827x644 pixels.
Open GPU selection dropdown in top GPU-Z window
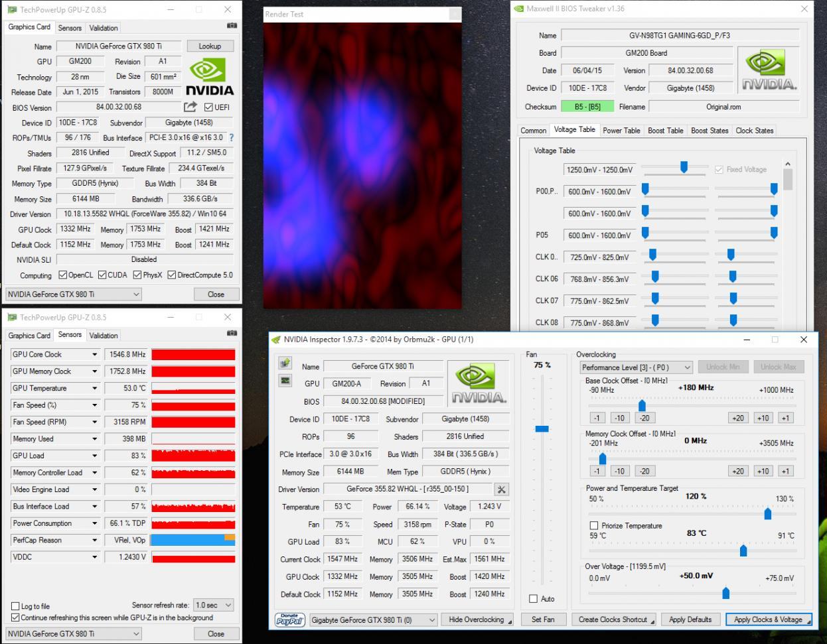point(73,294)
